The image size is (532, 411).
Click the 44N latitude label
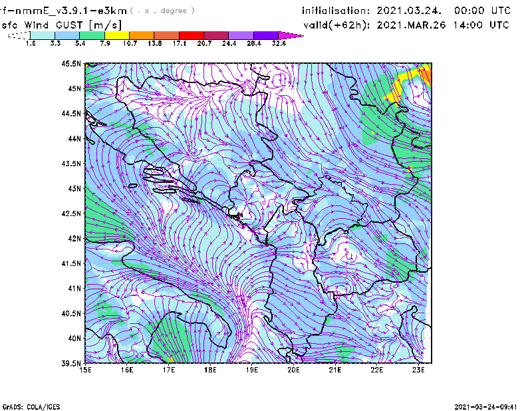74,138
